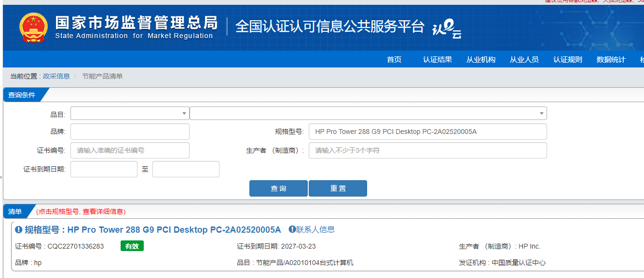Click the 政采信息 breadcrumb link
644x278 pixels.
[x=56, y=76]
